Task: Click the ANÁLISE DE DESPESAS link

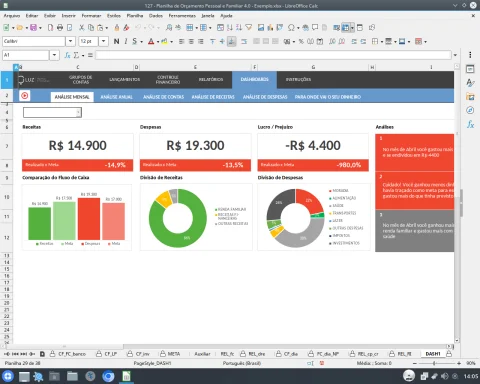Action: [265, 97]
